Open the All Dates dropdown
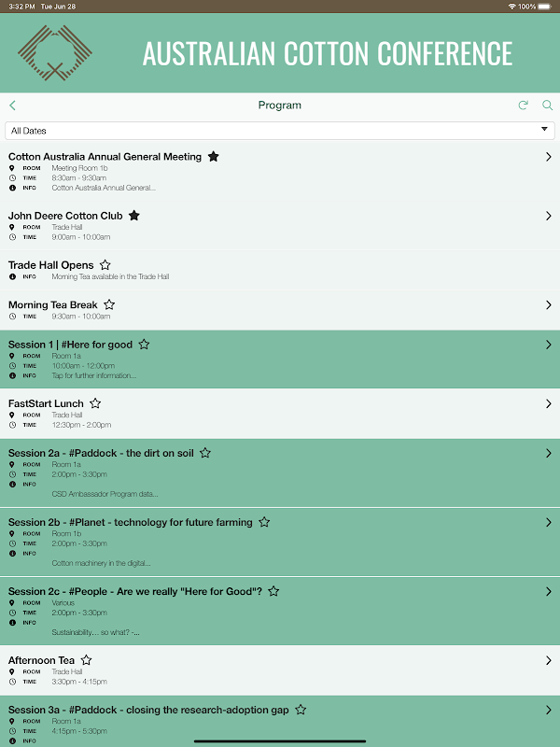The image size is (560, 747). pyautogui.click(x=280, y=131)
